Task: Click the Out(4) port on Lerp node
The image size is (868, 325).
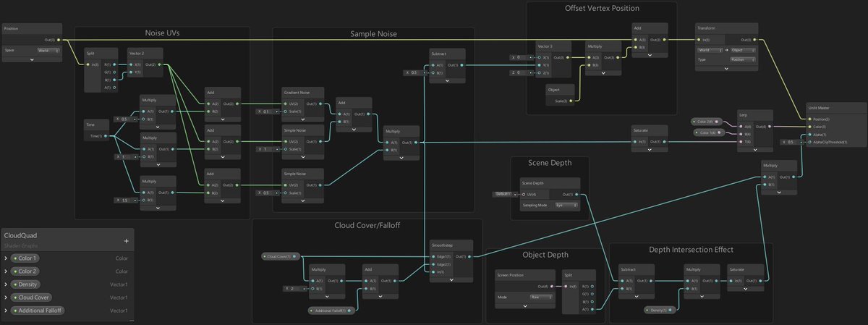Action: [770, 126]
